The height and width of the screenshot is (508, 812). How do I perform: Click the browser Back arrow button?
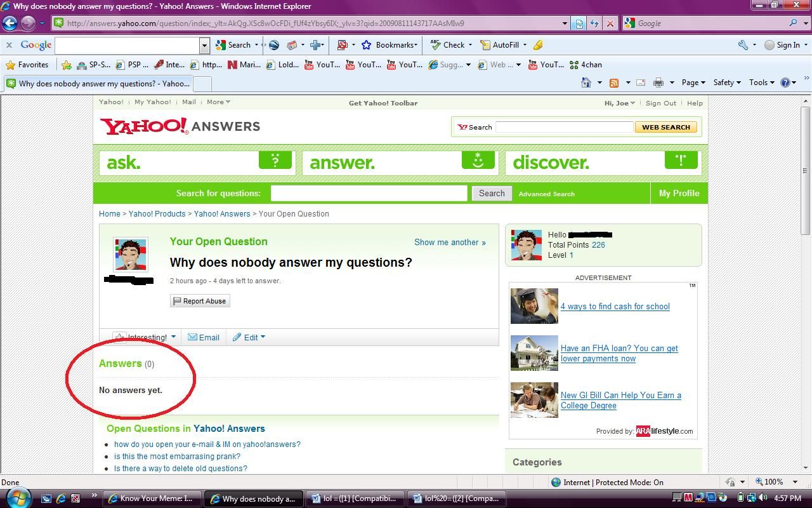pyautogui.click(x=10, y=23)
